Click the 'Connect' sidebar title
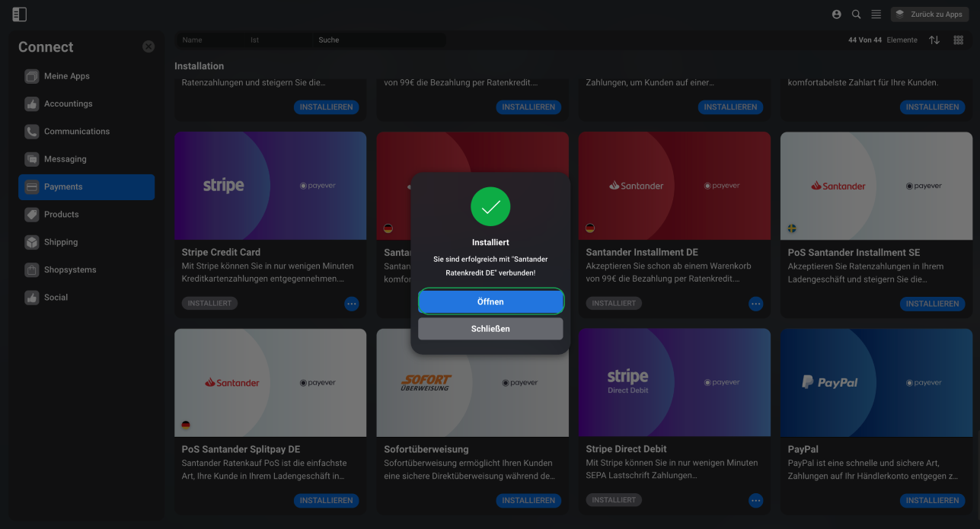The width and height of the screenshot is (980, 529). click(46, 47)
